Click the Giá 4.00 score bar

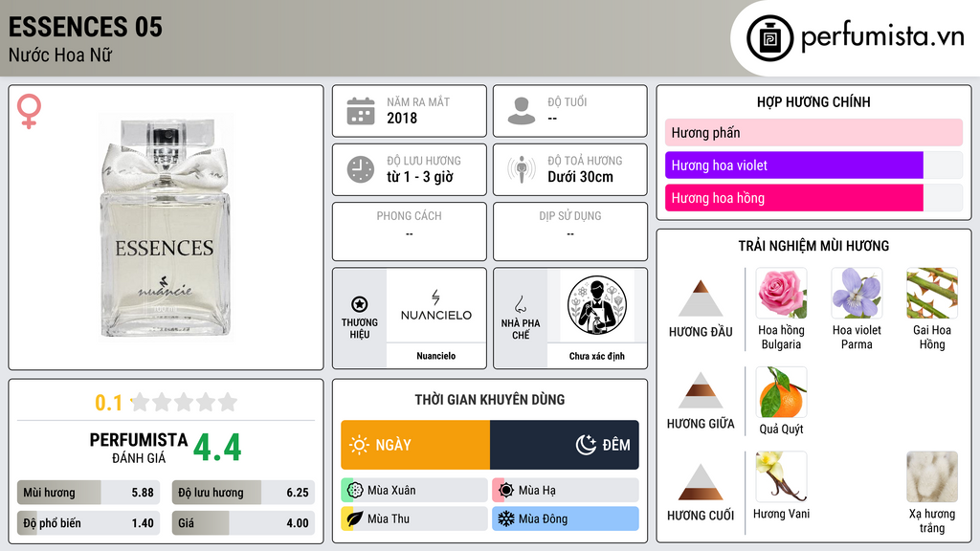(243, 523)
